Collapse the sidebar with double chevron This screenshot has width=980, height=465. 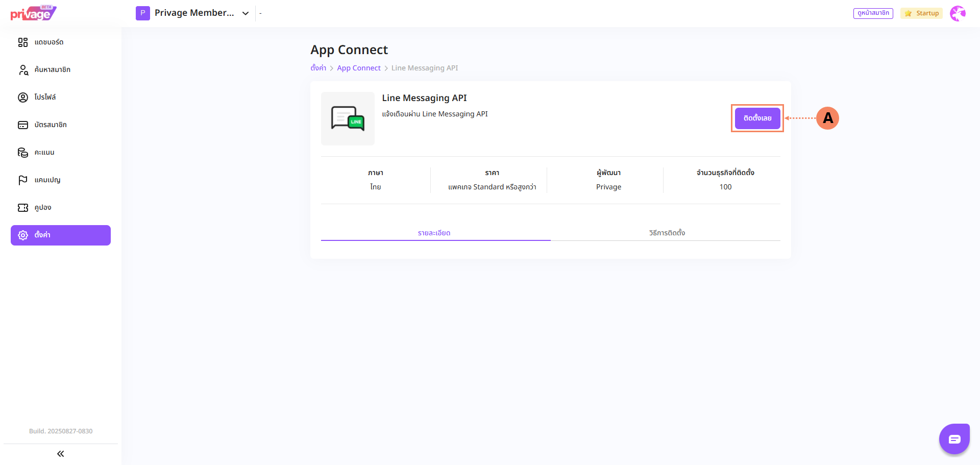pyautogui.click(x=61, y=454)
